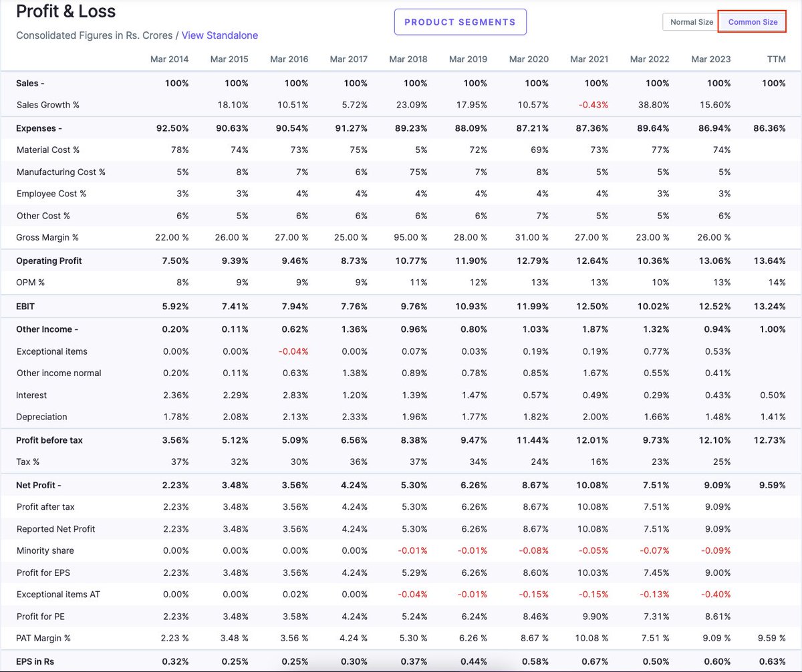The height and width of the screenshot is (672, 802).
Task: Select the Interest row label
Action: (31, 395)
